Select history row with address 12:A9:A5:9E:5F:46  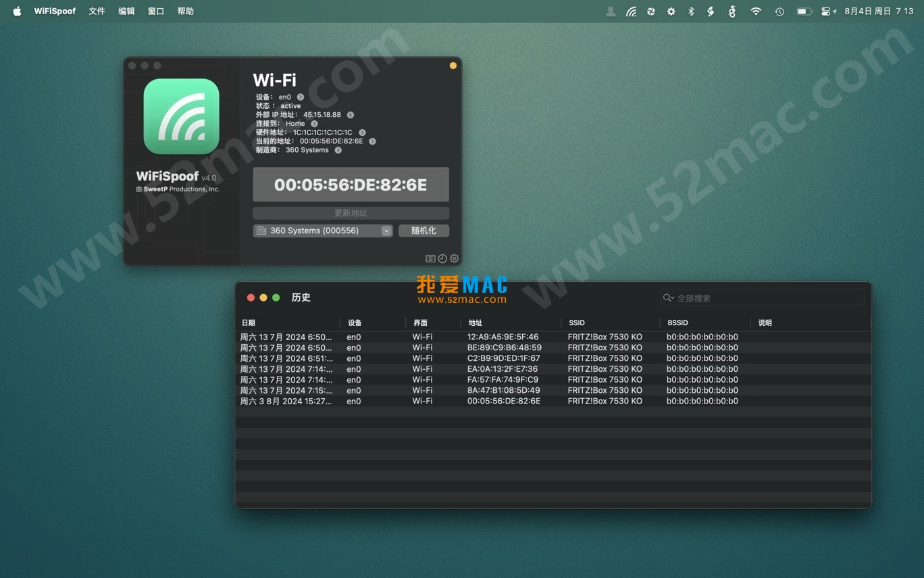(x=503, y=337)
